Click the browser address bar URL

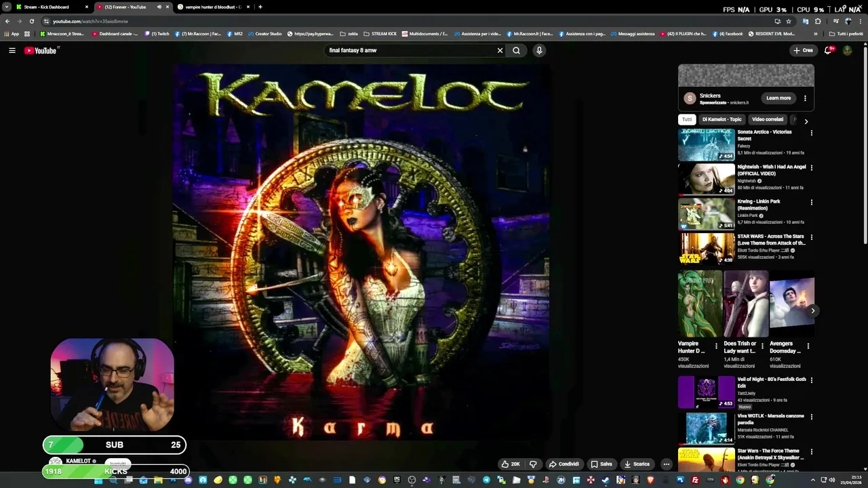91,21
